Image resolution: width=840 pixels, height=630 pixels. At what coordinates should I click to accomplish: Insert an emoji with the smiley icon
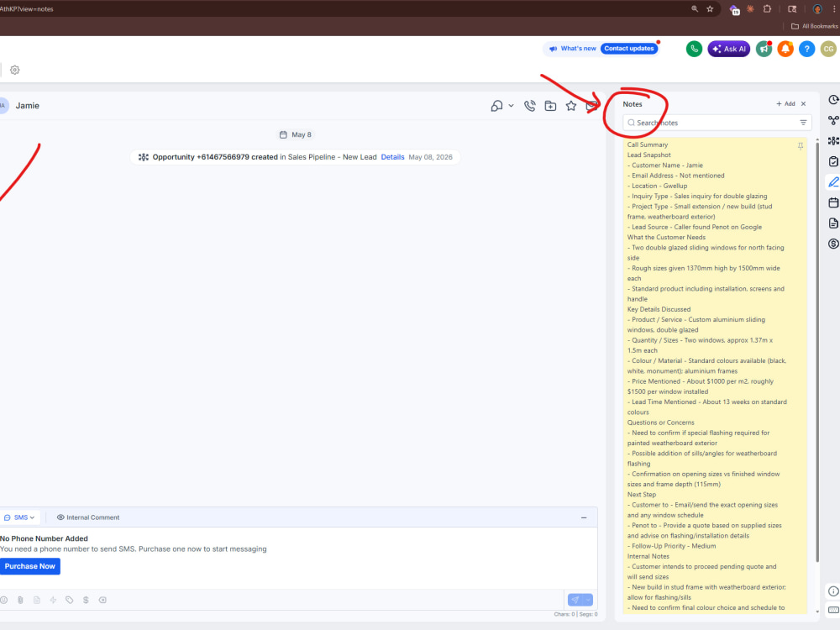pyautogui.click(x=3, y=600)
